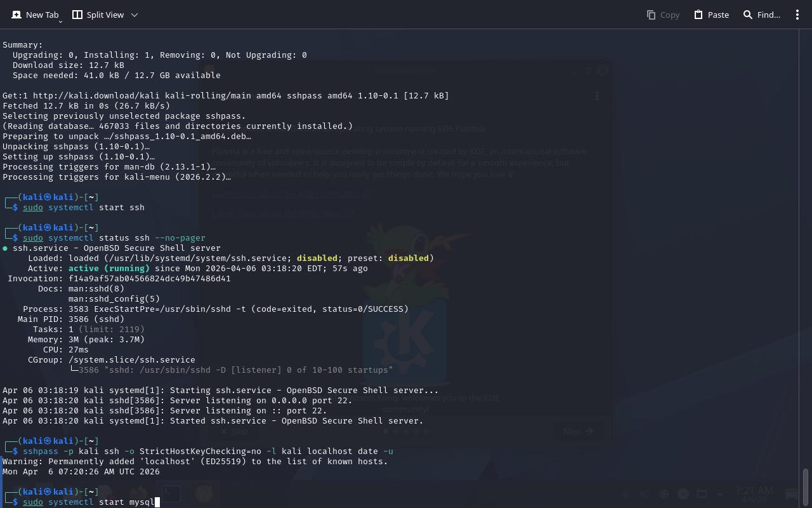Expand the New Tab dropdown arrow
The height and width of the screenshot is (508, 812).
pyautogui.click(x=60, y=22)
